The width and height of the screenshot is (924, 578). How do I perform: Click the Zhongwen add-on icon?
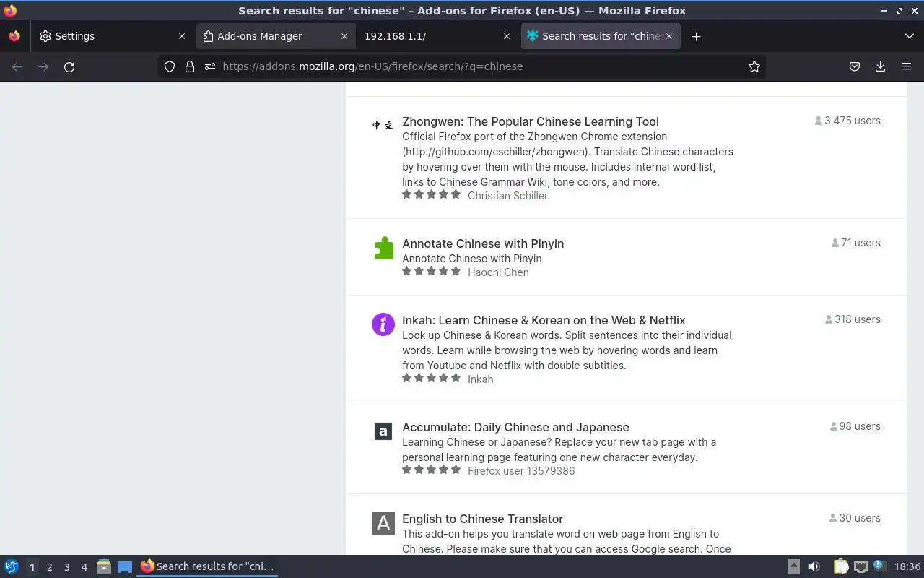click(x=383, y=125)
